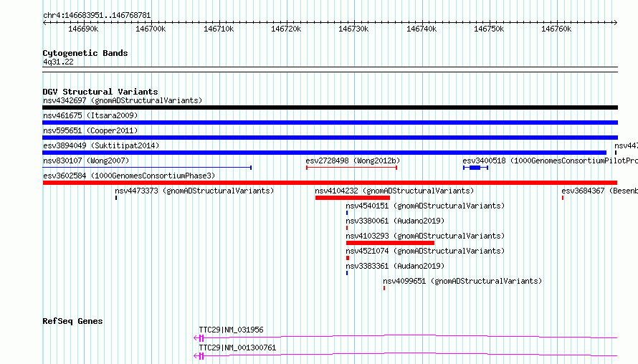This screenshot has width=638, height=364.
Task: Open the esv3684367 label at right edge
Action: pos(600,191)
